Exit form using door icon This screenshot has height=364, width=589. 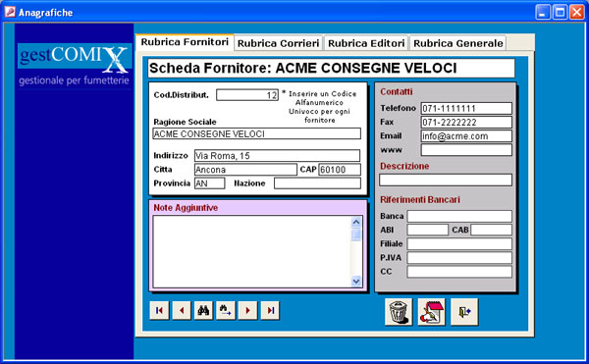pyautogui.click(x=464, y=312)
